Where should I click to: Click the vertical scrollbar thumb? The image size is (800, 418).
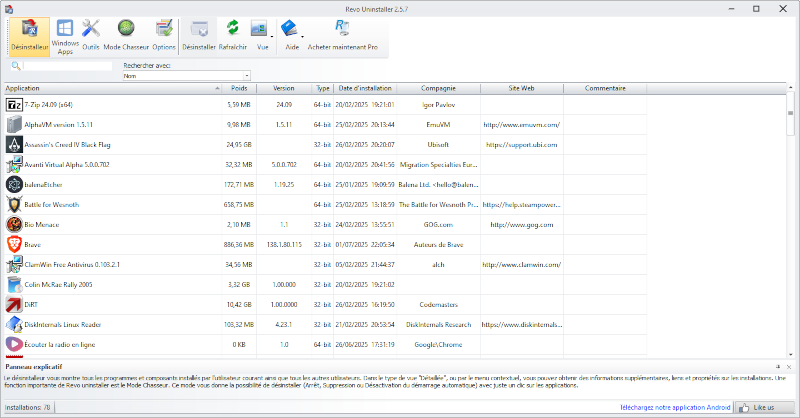pyautogui.click(x=790, y=113)
